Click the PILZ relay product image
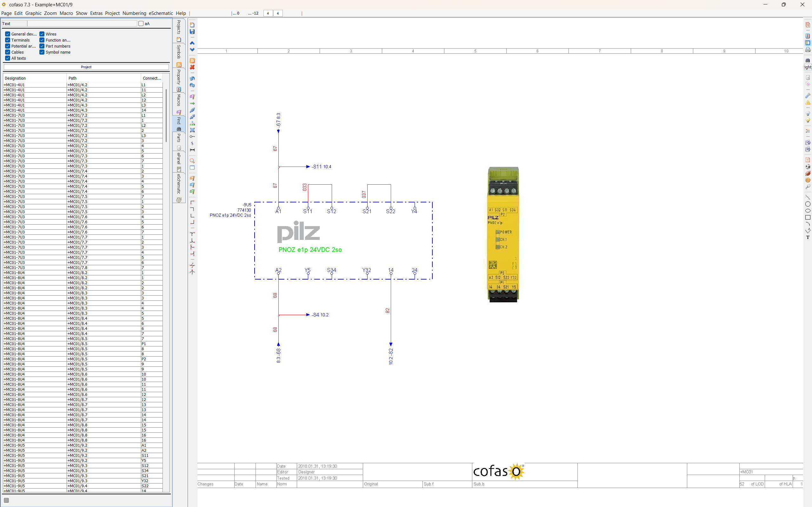Viewport: 812px width, 507px height. click(503, 234)
